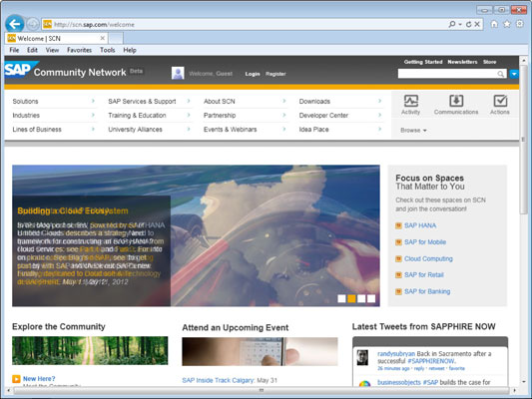Image resolution: width=532 pixels, height=399 pixels.
Task: Click the SAP for Retail space icon
Action: 398,275
